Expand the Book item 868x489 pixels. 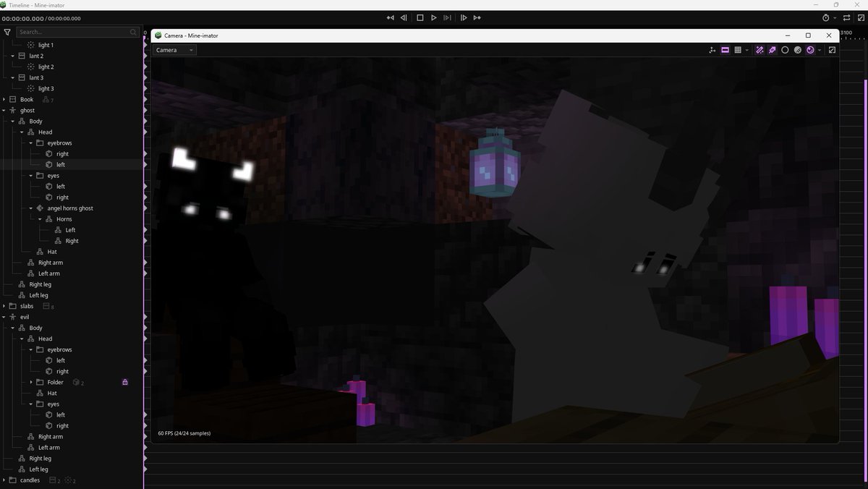pos(4,99)
